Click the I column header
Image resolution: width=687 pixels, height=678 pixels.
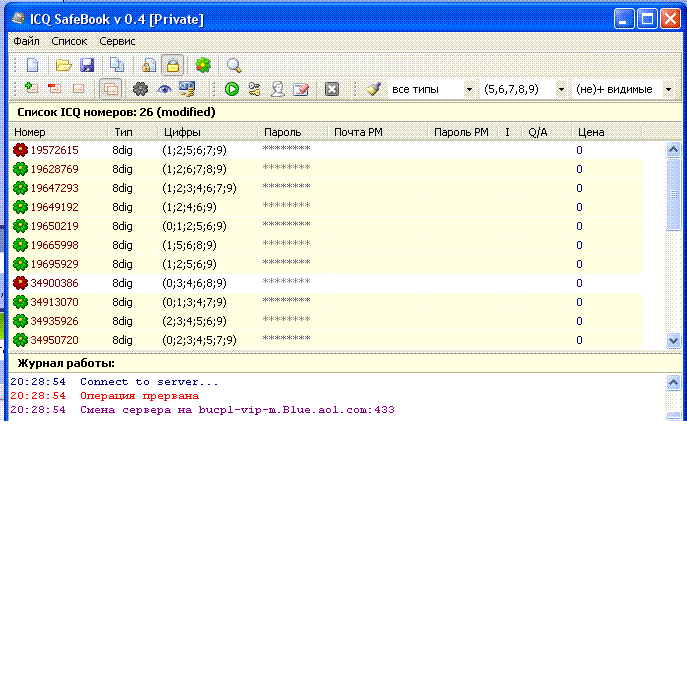click(510, 132)
